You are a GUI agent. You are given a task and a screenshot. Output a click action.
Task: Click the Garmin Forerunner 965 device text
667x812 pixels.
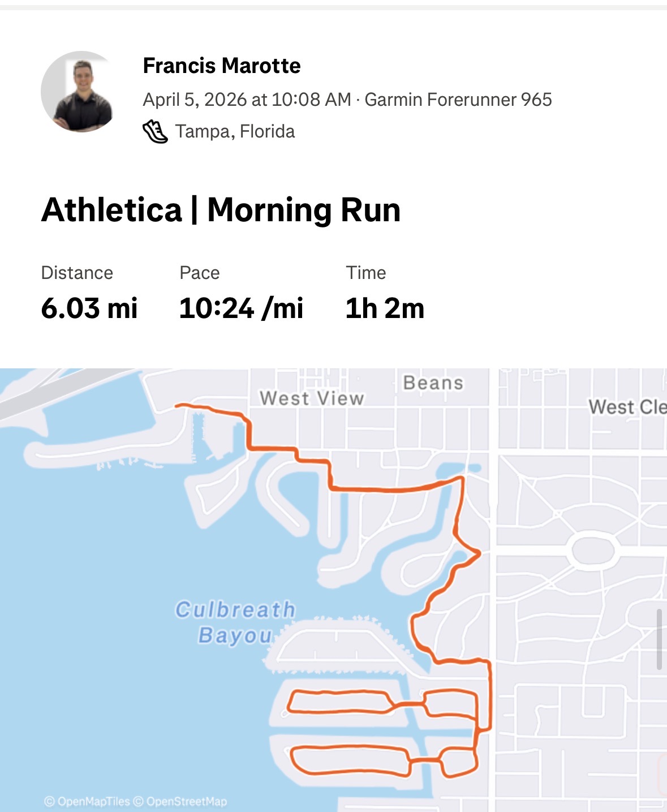[458, 100]
